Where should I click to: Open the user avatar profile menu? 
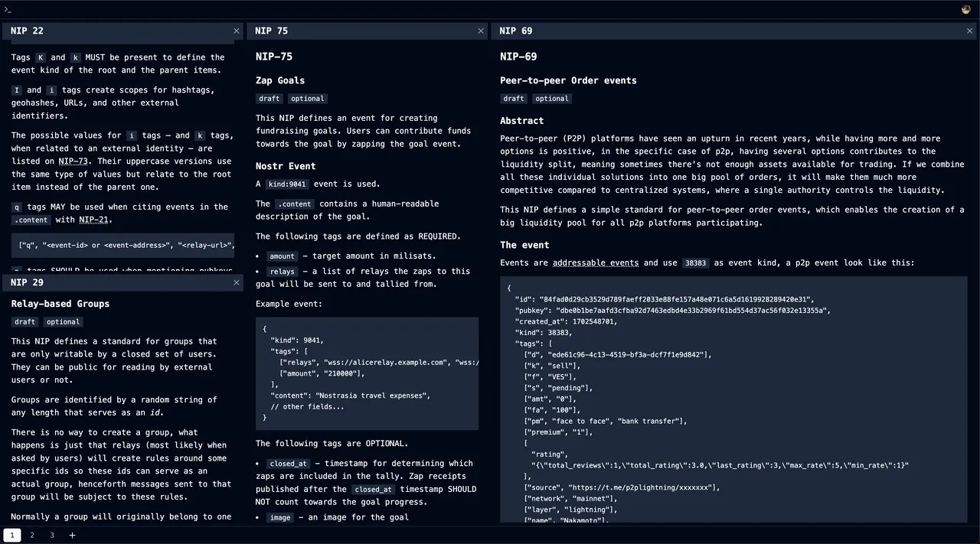966,9
